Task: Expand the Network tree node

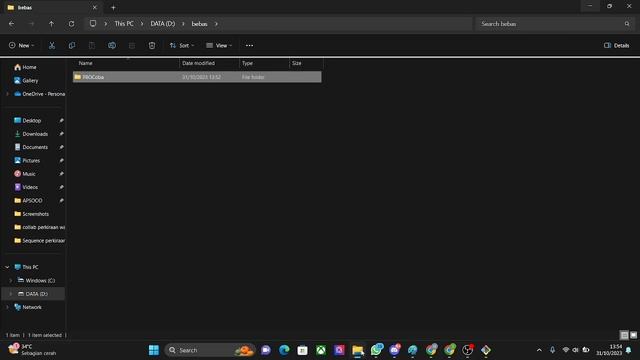Action: pos(7,307)
